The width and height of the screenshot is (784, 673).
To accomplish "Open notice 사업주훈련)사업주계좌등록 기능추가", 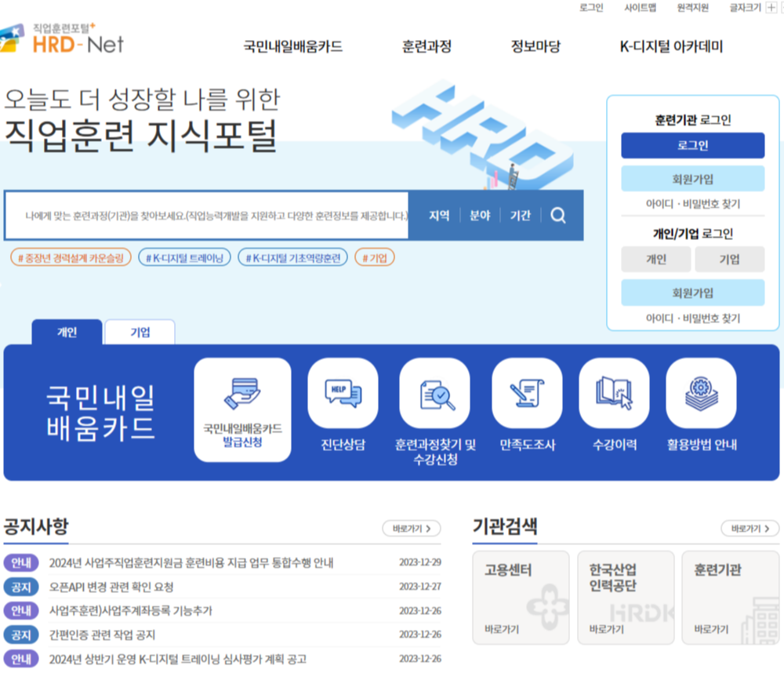I will click(x=130, y=611).
